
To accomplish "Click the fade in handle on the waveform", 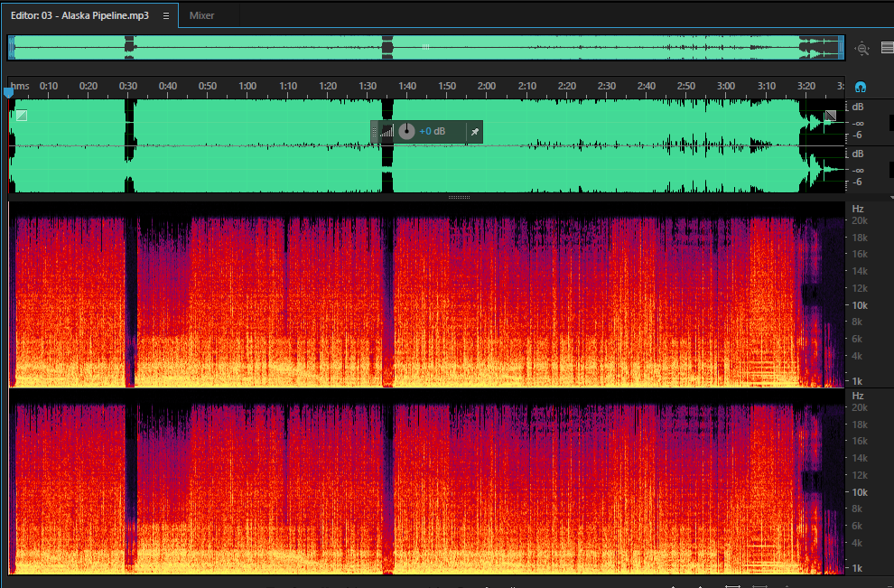I will (x=22, y=116).
